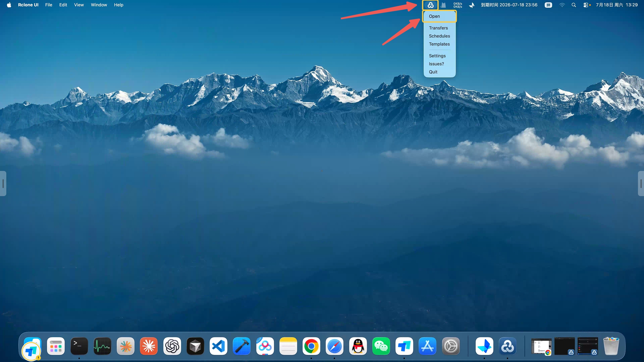Screen dimensions: 644x362
Task: Click the Rclone UI menu bar tray icon
Action: pyautogui.click(x=430, y=5)
